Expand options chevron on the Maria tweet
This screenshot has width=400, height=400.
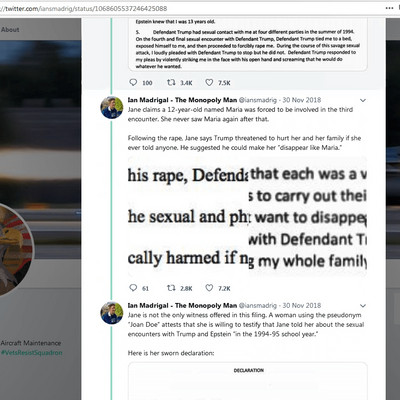363,100
